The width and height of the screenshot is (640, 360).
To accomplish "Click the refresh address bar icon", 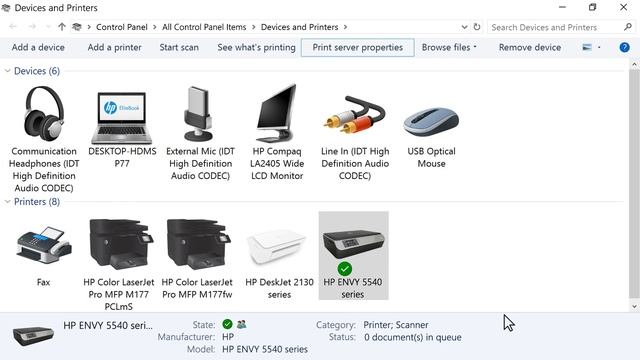I will click(x=477, y=27).
